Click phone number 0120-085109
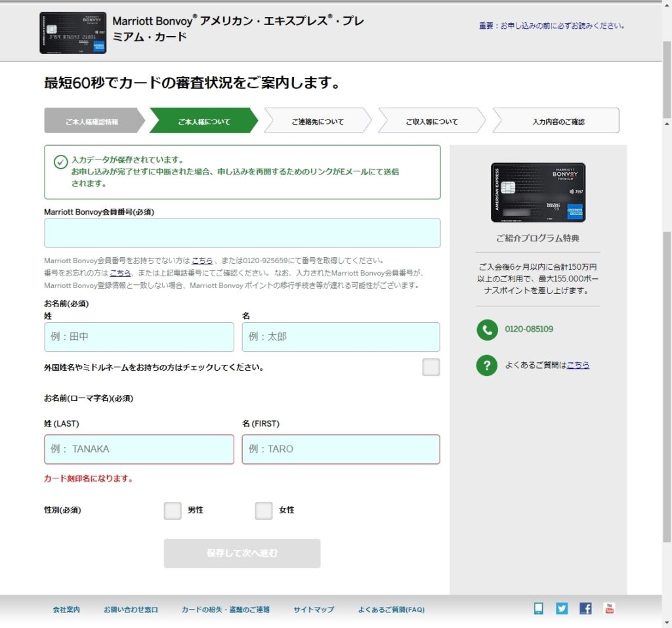 coord(529,329)
